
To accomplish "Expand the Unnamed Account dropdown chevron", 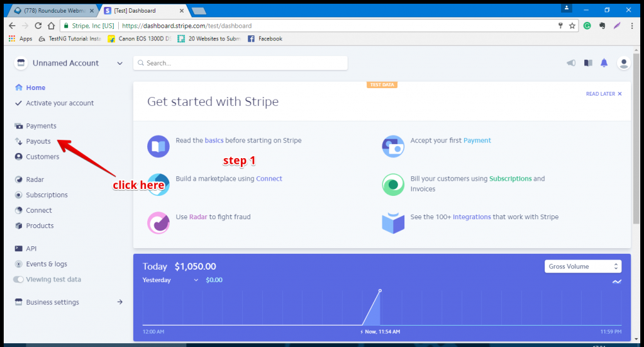I will coord(119,64).
